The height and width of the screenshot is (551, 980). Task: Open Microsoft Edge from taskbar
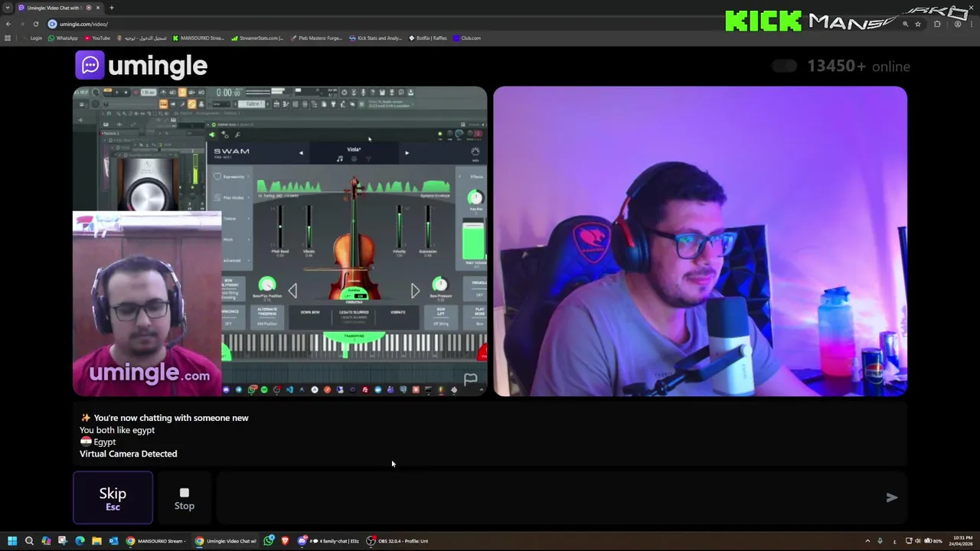tap(80, 541)
